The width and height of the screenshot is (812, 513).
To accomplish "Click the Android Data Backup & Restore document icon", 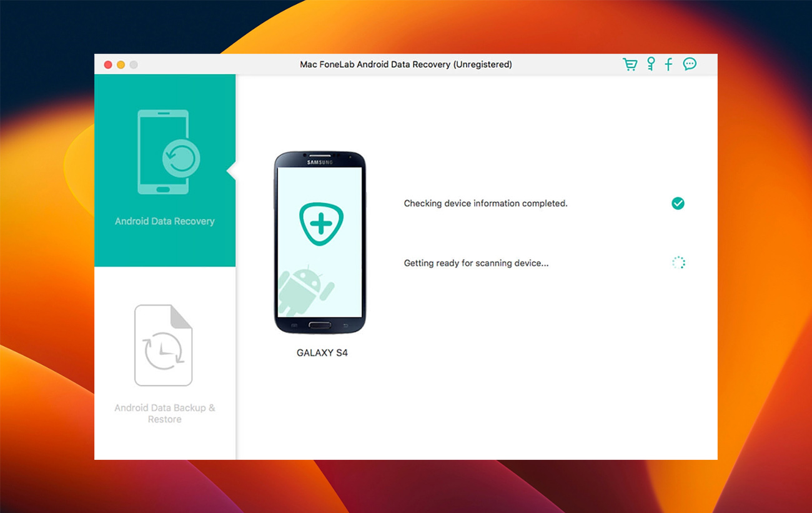I will pyautogui.click(x=164, y=344).
